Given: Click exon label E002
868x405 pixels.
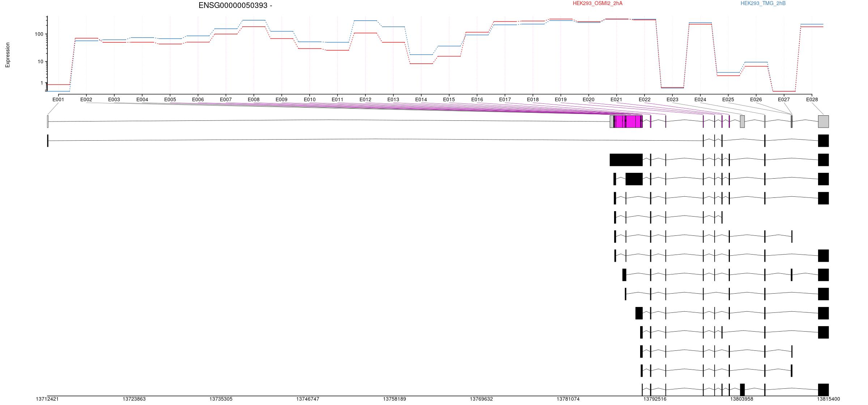Looking at the screenshot, I should 86,99.
